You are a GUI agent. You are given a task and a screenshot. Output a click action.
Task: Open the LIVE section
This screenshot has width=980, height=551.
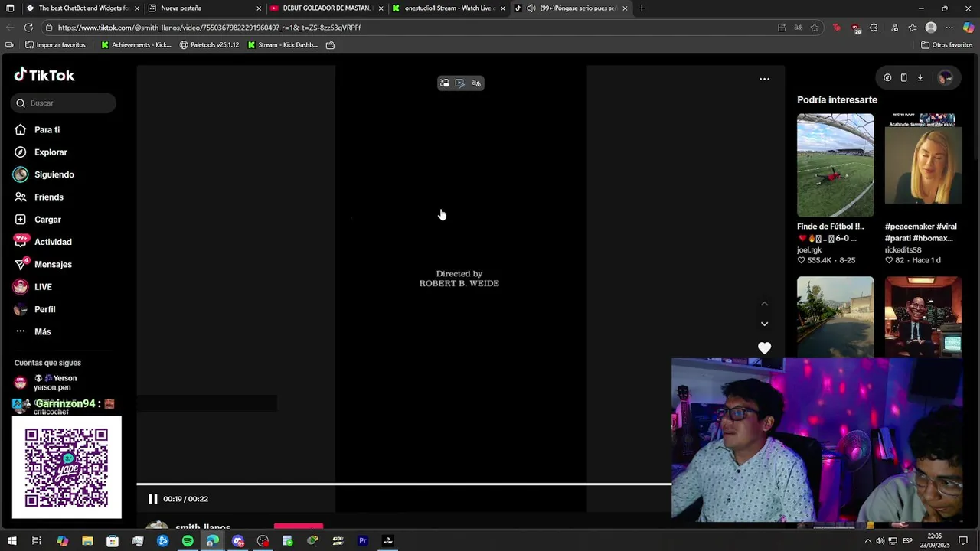[x=33, y=287]
